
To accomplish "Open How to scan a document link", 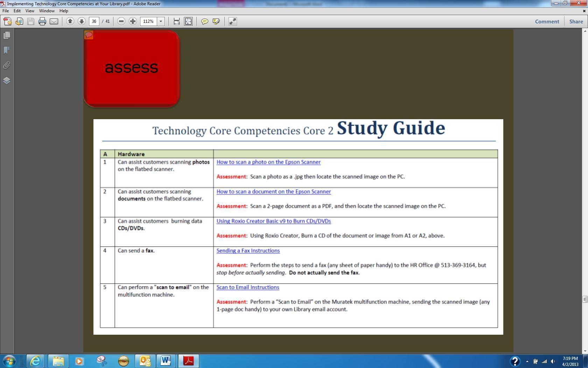I will [x=274, y=191].
